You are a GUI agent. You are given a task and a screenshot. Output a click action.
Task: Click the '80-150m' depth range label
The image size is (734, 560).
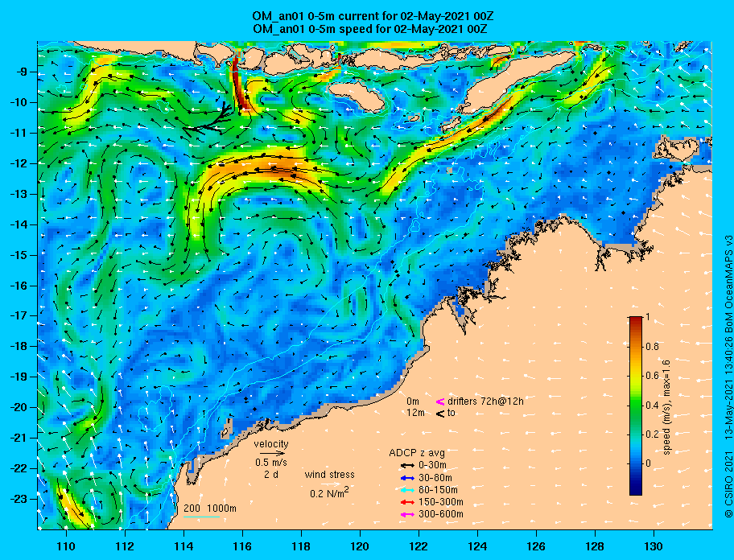(438, 490)
